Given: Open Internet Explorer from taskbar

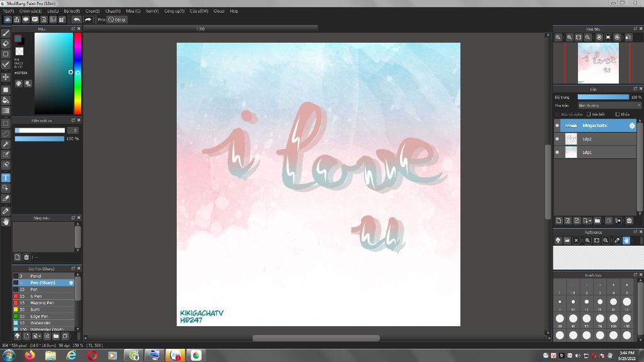Looking at the screenshot, I should [x=72, y=355].
